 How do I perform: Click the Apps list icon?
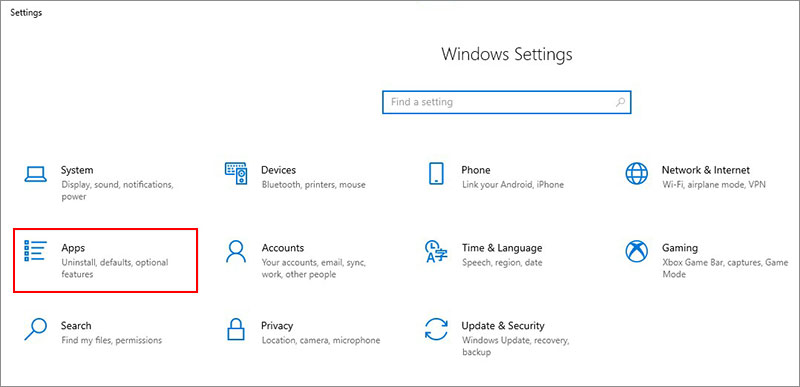pos(35,251)
